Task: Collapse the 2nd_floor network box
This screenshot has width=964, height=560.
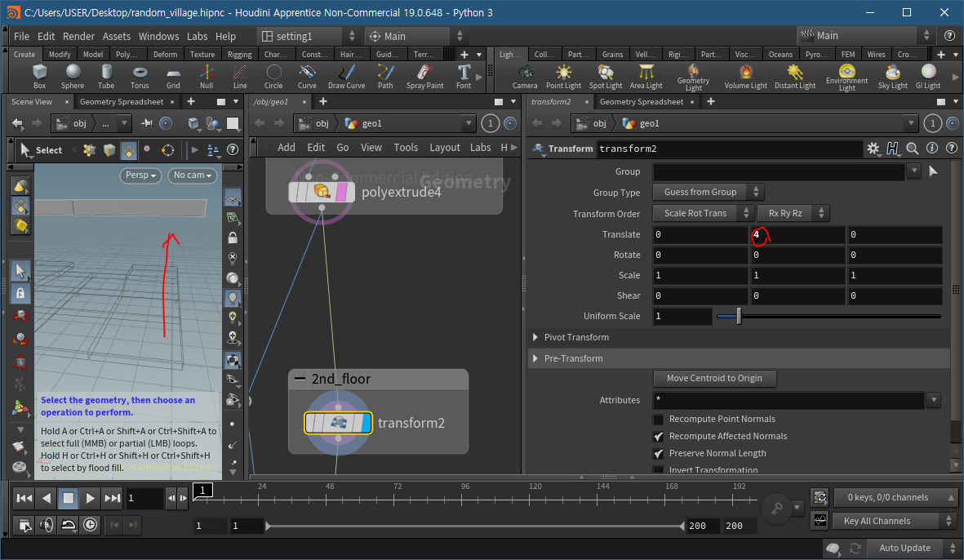Action: pyautogui.click(x=300, y=379)
